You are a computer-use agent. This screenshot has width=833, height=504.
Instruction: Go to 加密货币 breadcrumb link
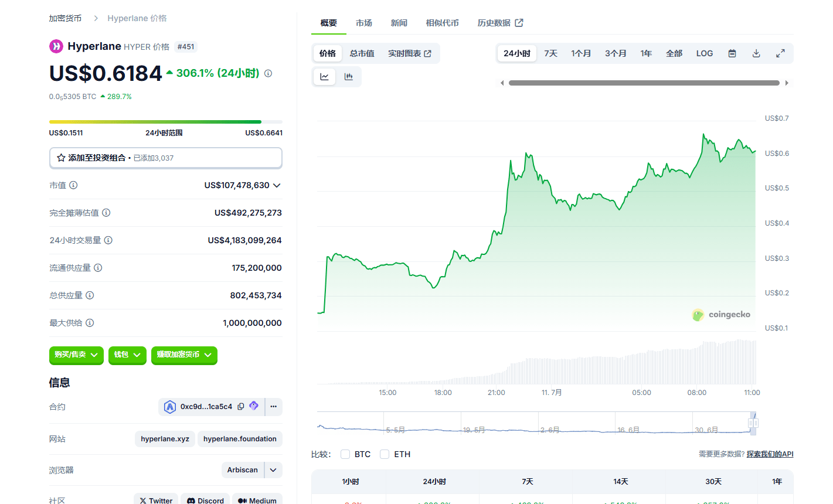click(65, 18)
